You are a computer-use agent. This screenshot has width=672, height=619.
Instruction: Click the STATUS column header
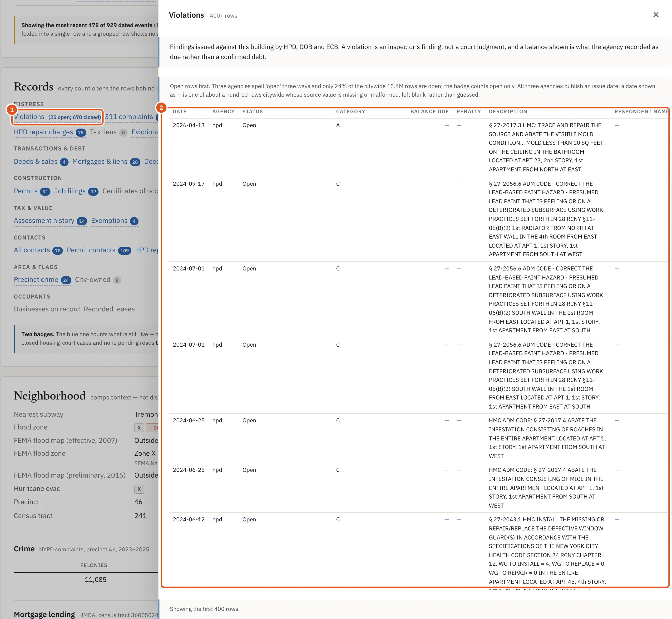click(x=253, y=112)
